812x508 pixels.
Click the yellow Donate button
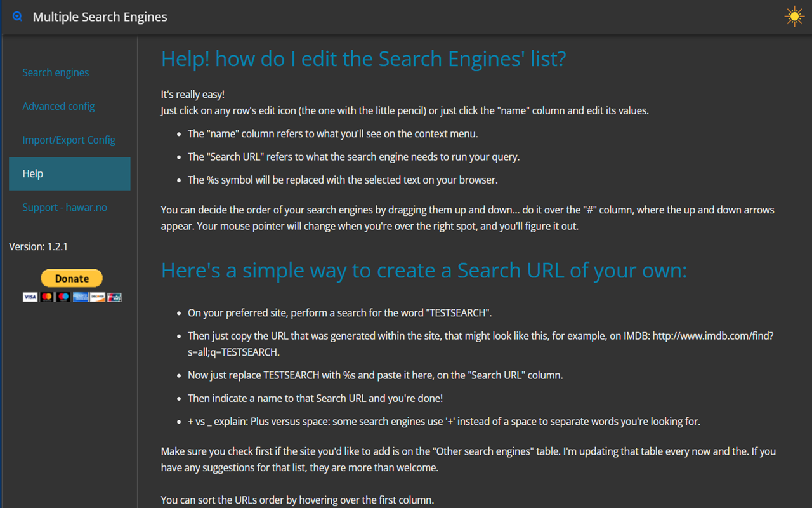coord(72,278)
